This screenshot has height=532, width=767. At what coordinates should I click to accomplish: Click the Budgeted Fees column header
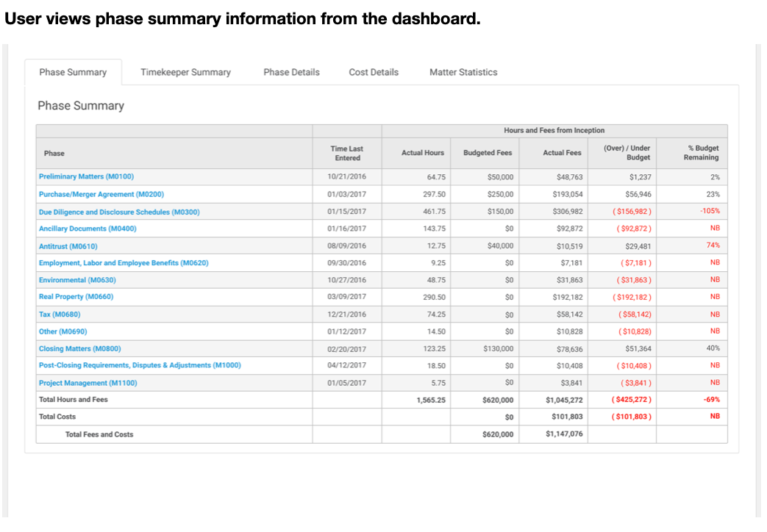pyautogui.click(x=488, y=153)
